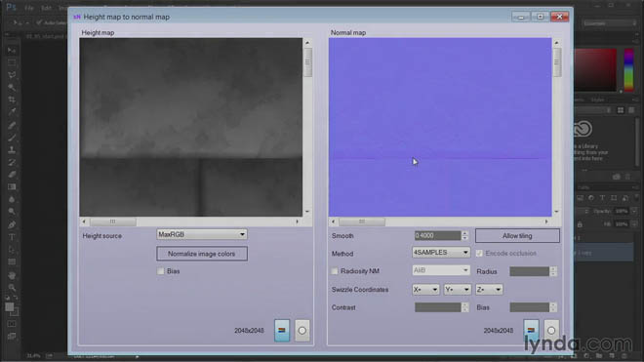Click normal map vertical scrollbar thumb
Image resolution: width=644 pixels, height=362 pixels.
click(556, 62)
